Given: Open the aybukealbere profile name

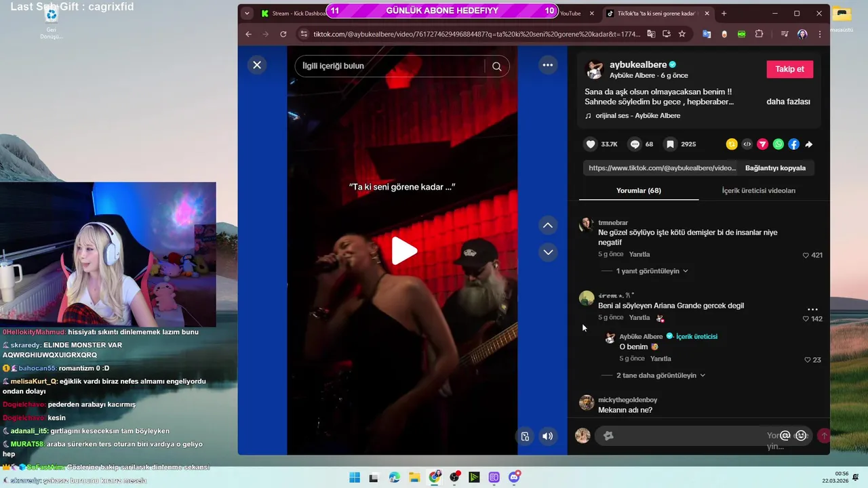Looking at the screenshot, I should (x=638, y=64).
